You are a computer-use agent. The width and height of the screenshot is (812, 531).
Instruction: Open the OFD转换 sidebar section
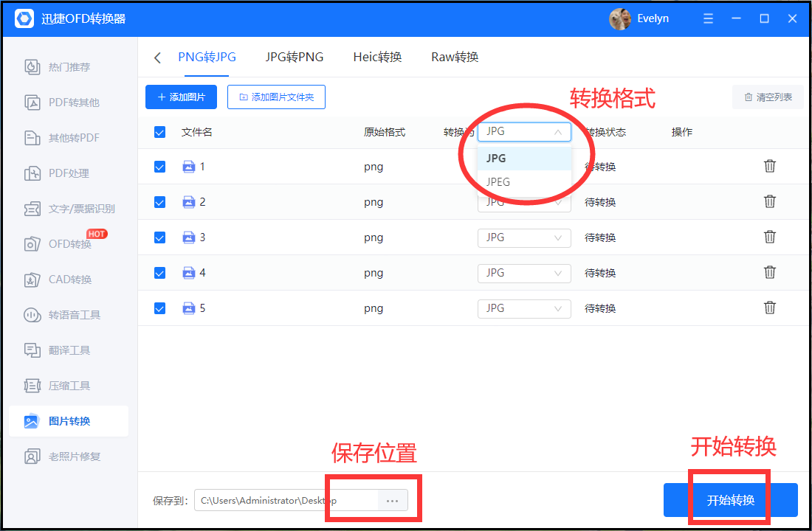(x=69, y=244)
